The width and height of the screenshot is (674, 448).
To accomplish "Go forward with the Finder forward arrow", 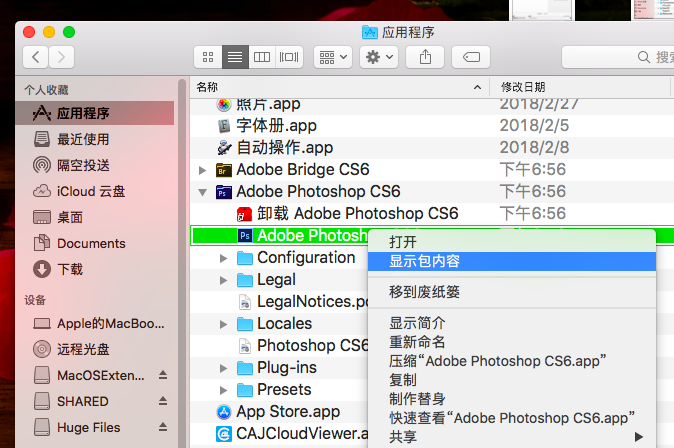I will click(x=61, y=57).
